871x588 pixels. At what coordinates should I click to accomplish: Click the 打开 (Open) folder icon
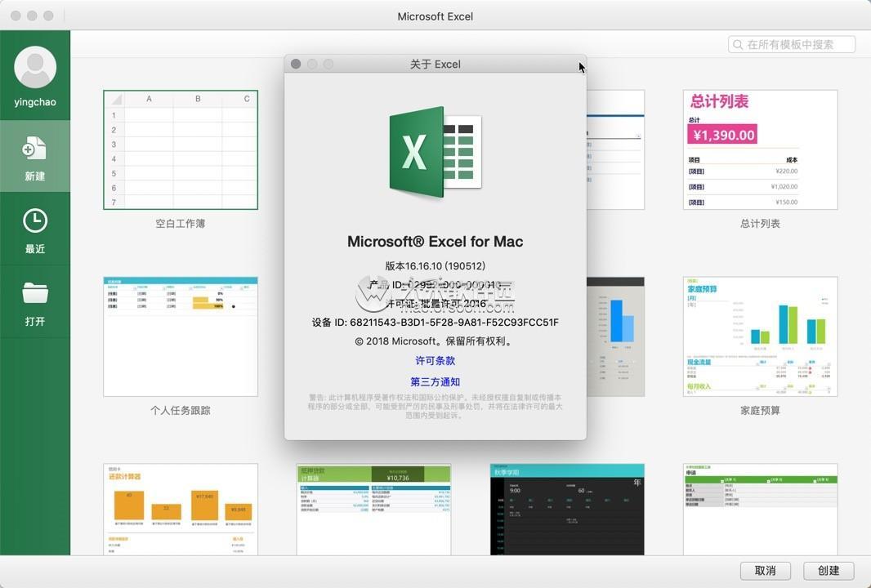[35, 293]
